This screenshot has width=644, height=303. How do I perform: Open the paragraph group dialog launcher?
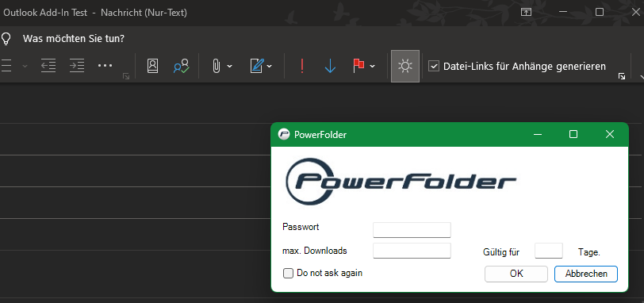click(x=126, y=76)
